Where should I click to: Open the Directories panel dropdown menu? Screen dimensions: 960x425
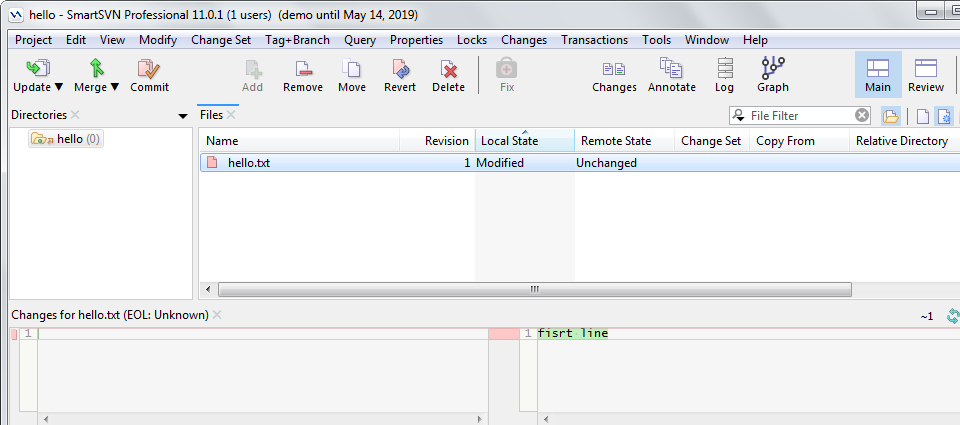(182, 116)
